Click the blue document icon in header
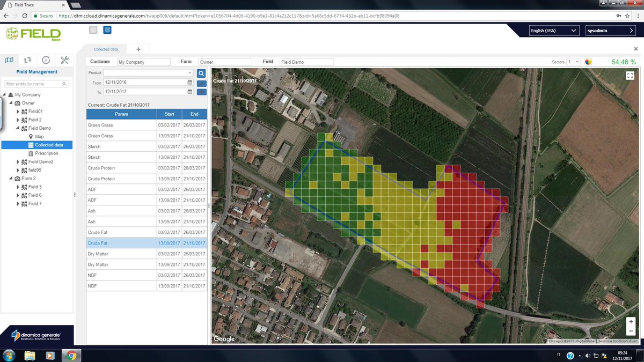 coord(107,29)
